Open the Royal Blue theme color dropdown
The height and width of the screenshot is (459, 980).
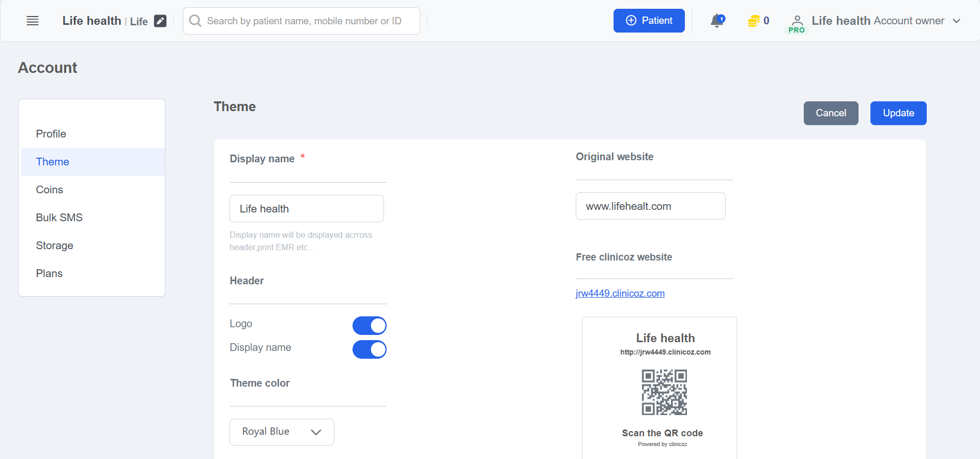click(x=282, y=432)
